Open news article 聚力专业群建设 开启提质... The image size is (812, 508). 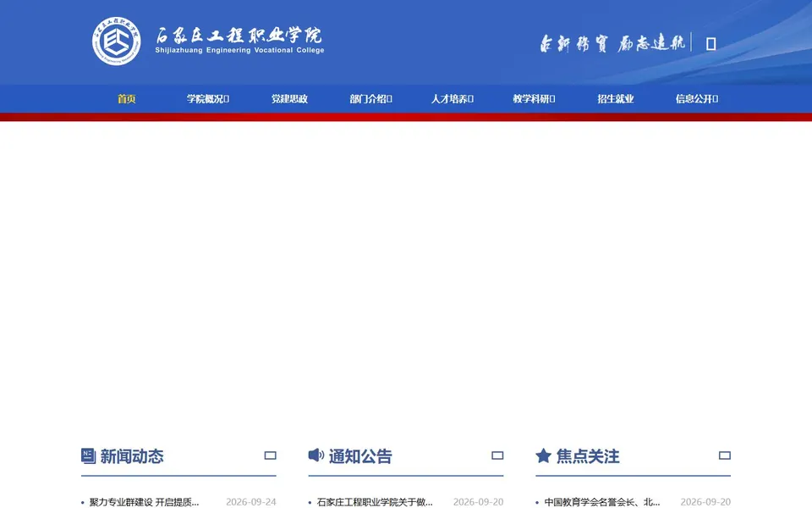click(x=144, y=502)
